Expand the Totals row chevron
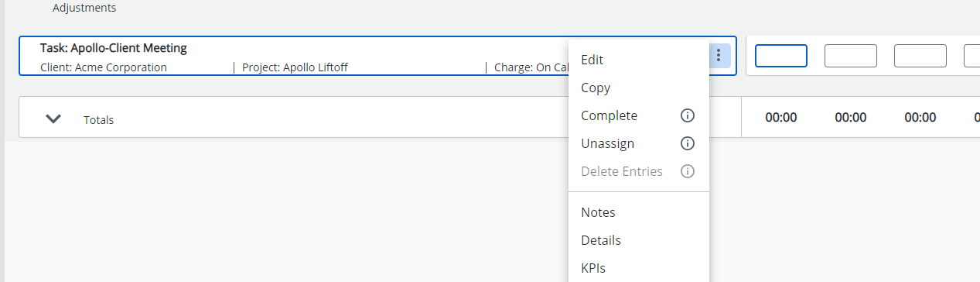Viewport: 980px width, 282px height. click(53, 119)
